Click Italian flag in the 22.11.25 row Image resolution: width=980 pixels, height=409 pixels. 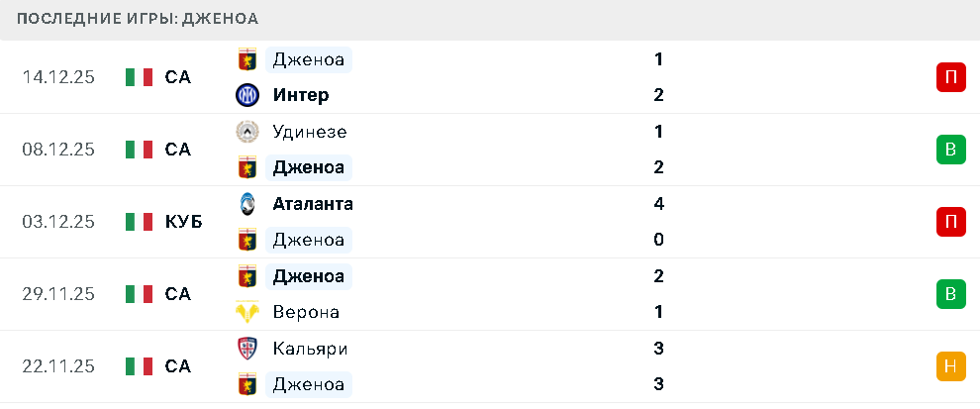click(139, 366)
